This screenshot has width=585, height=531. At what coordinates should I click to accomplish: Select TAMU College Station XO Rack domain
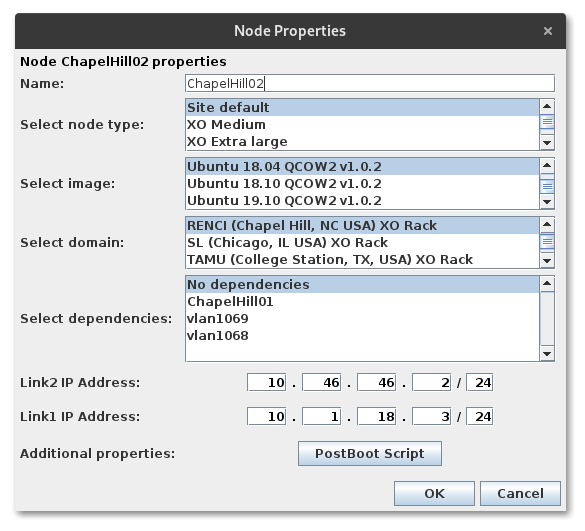[x=362, y=260]
